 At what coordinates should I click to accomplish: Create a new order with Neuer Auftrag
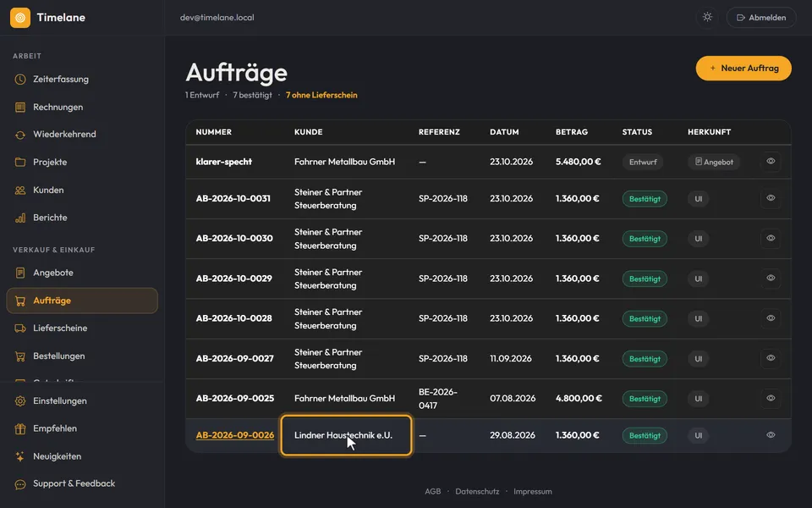[743, 69]
